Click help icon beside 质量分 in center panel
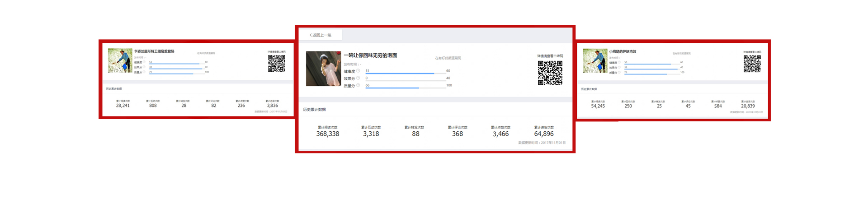Image resolution: width=868 pixels, height=203 pixels. [x=358, y=85]
